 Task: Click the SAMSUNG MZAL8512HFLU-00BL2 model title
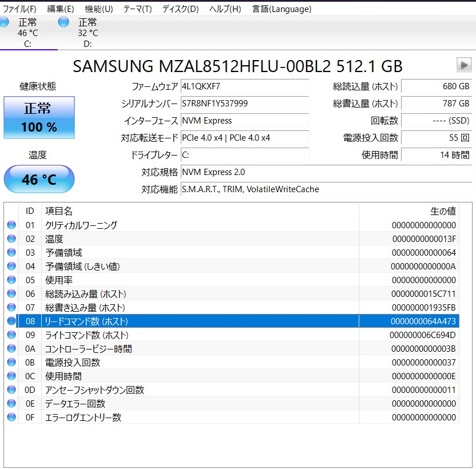pyautogui.click(x=237, y=66)
